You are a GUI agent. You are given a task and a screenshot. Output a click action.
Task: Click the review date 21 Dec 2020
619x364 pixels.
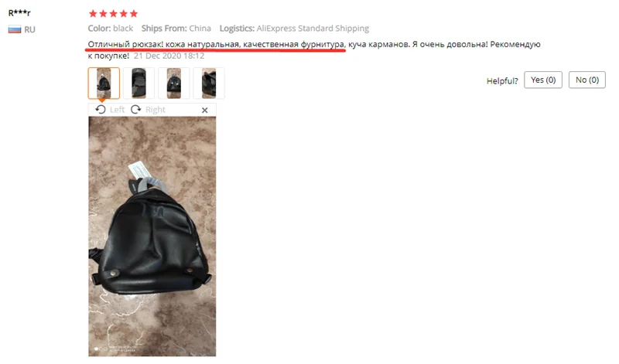pos(169,56)
